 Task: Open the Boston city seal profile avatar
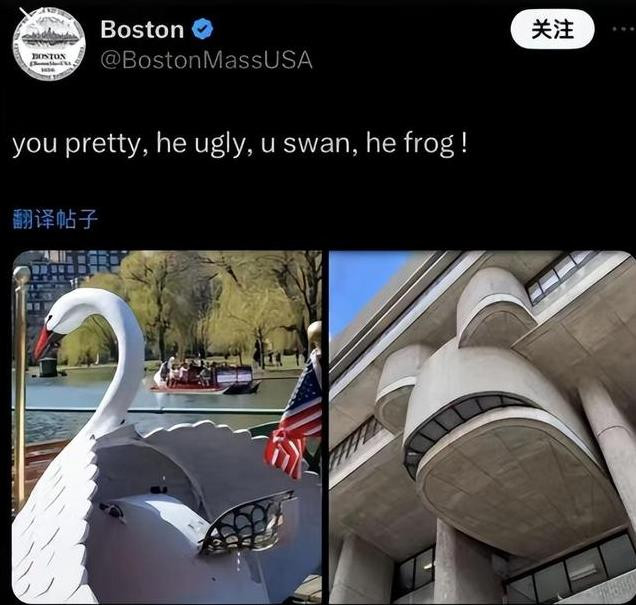click(x=49, y=44)
